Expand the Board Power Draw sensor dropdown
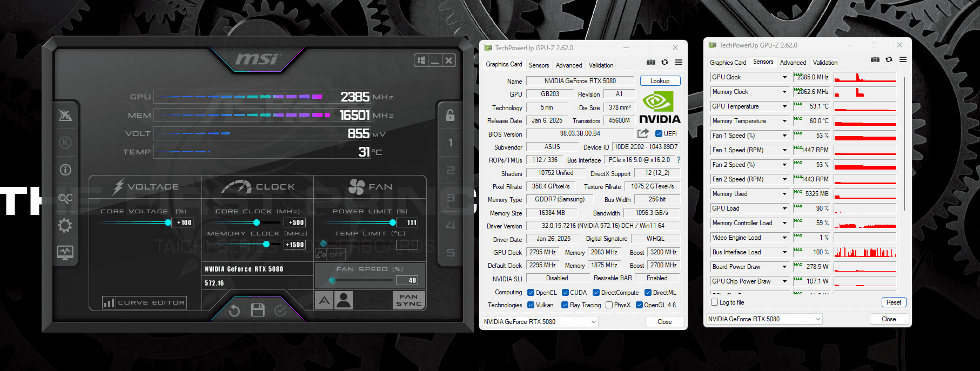Screen dimensions: 980x371 point(784,267)
